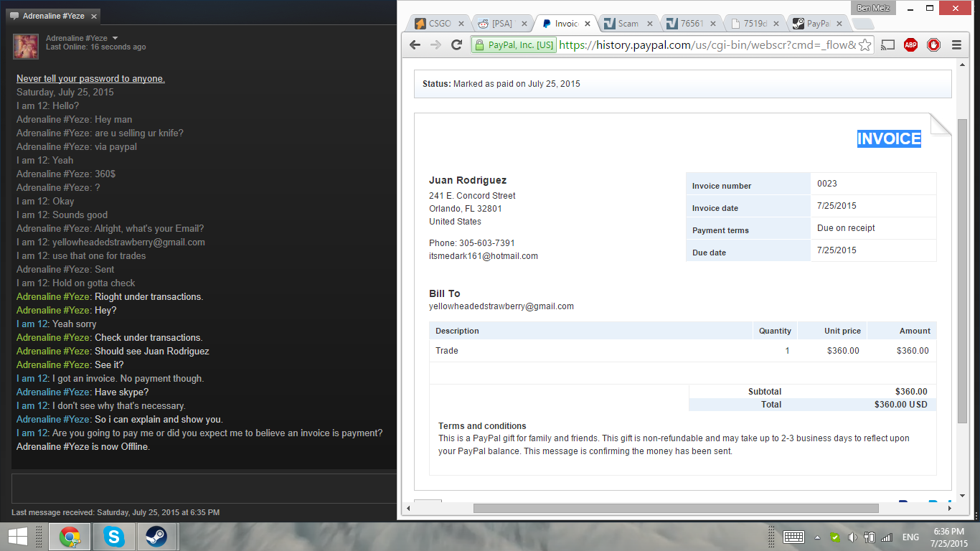Click the PayPal, Inc. [US] security badge

(514, 44)
